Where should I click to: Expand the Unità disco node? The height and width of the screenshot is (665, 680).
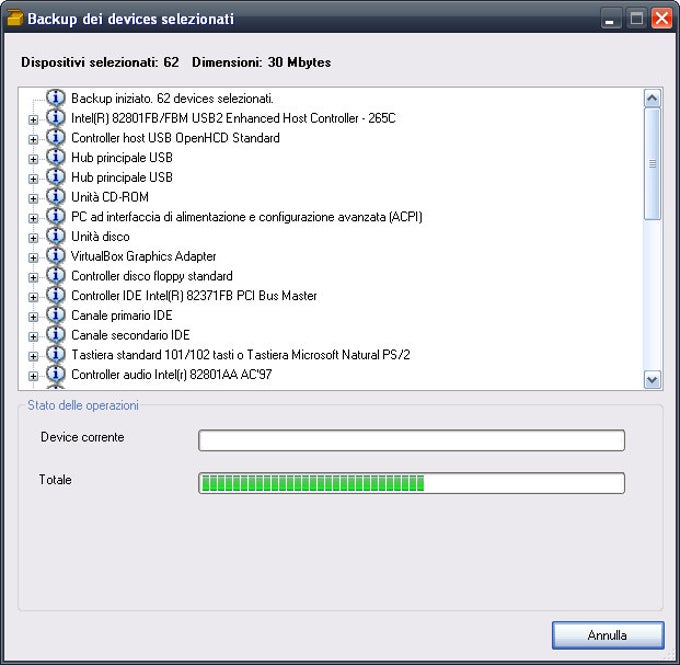(33, 238)
